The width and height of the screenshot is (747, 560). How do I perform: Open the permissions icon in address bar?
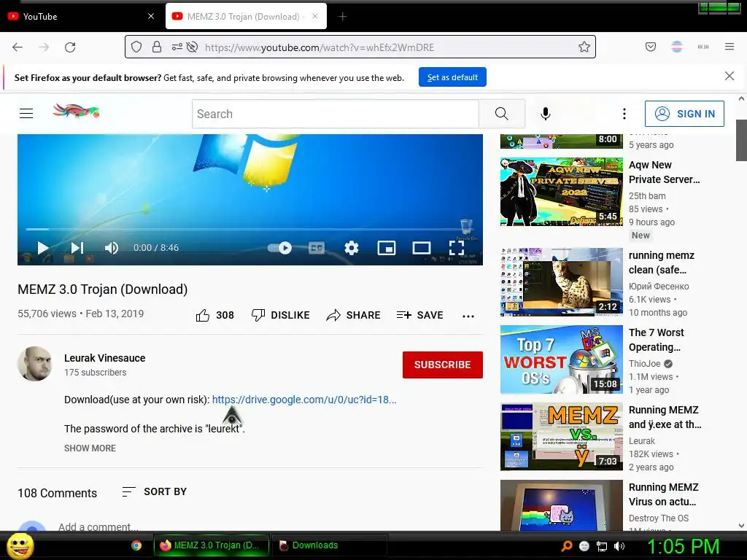(x=177, y=47)
